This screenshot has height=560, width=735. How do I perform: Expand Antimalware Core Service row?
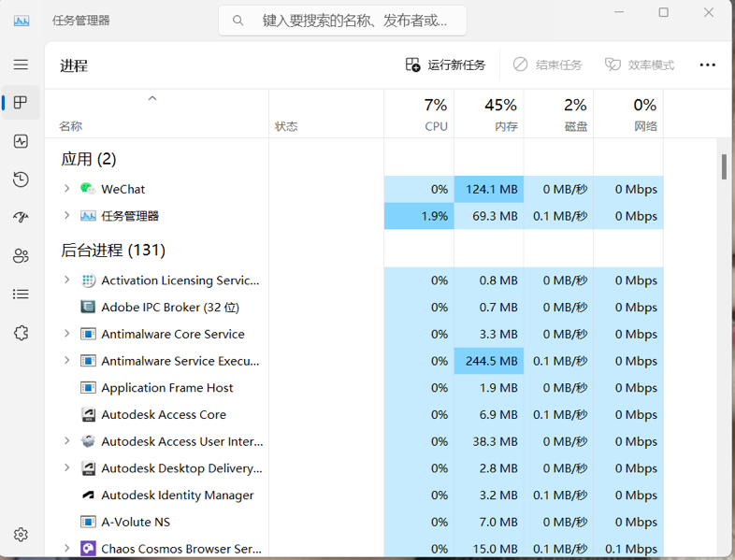pyautogui.click(x=66, y=333)
